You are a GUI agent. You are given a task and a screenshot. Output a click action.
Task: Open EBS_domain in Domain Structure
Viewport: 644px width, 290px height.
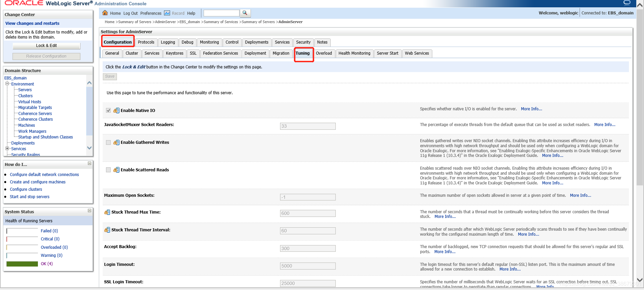(15, 78)
